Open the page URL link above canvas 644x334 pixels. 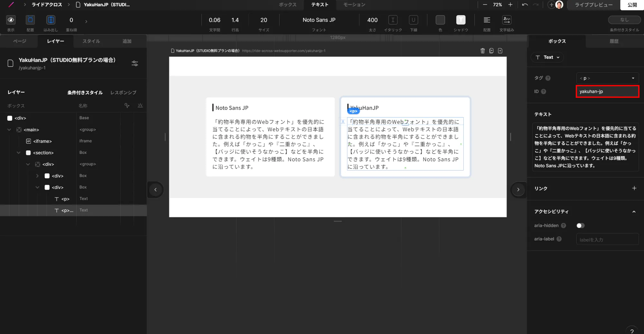284,51
